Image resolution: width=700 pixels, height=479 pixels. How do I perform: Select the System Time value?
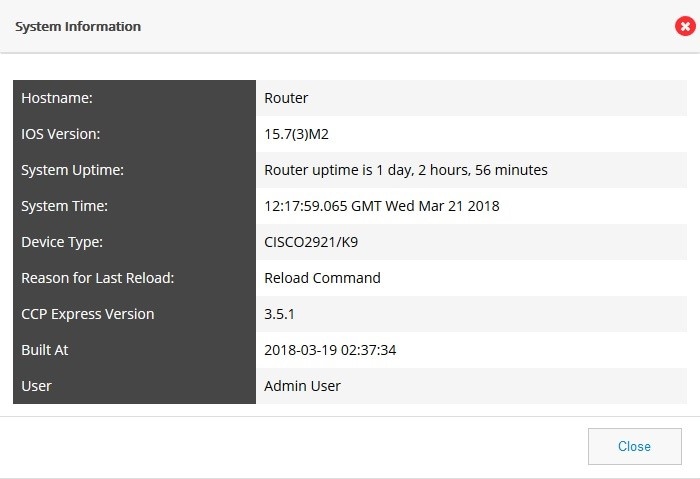point(382,206)
